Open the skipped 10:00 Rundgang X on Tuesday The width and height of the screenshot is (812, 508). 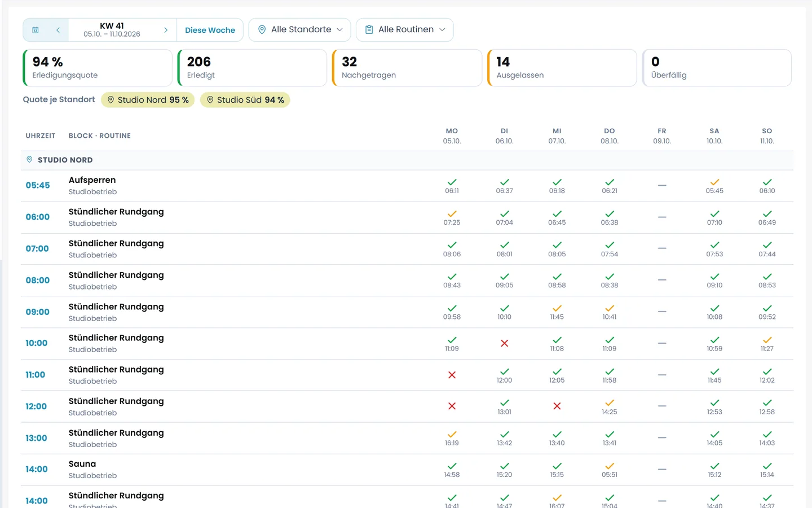pos(505,343)
